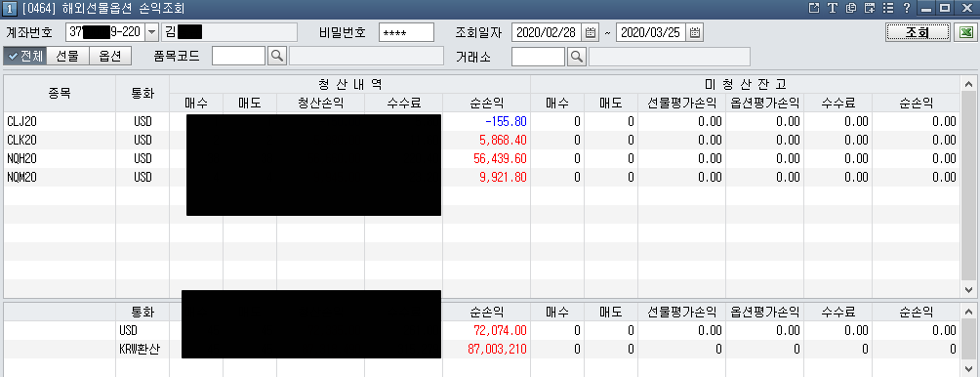Select the NQH20 row
Image resolution: width=980 pixels, height=377 pixels.
click(482, 159)
